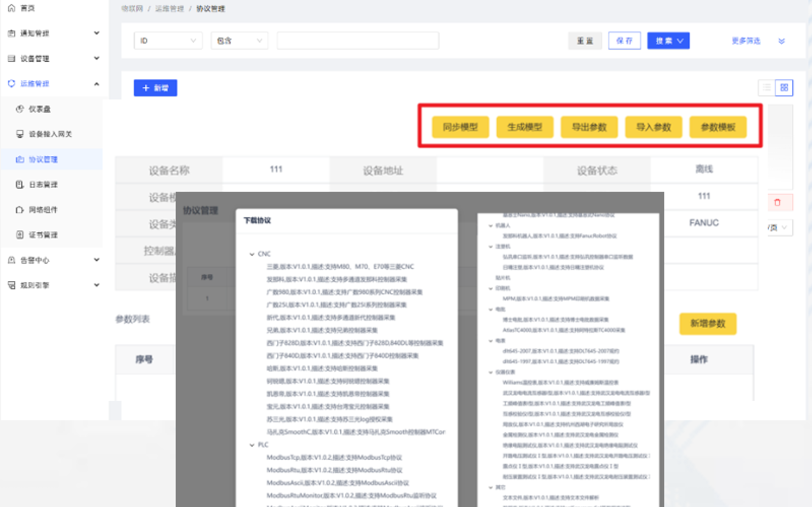The height and width of the screenshot is (507, 812).
Task: Open the 包含 condition dropdown
Action: tap(239, 41)
